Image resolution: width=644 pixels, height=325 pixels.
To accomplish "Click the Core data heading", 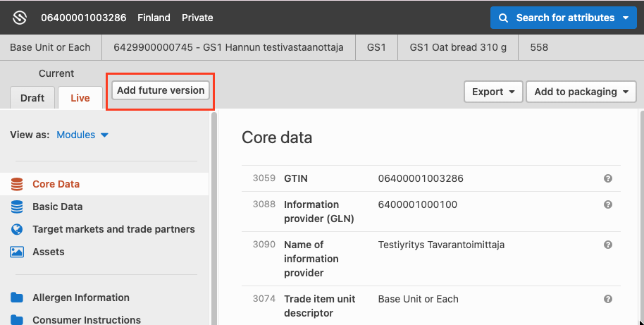I will pyautogui.click(x=277, y=137).
